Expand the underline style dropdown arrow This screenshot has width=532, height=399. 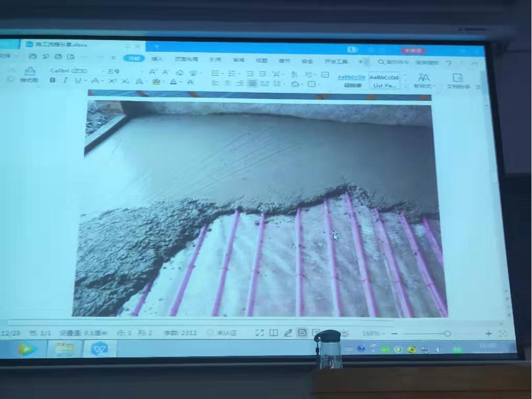pyautogui.click(x=85, y=81)
